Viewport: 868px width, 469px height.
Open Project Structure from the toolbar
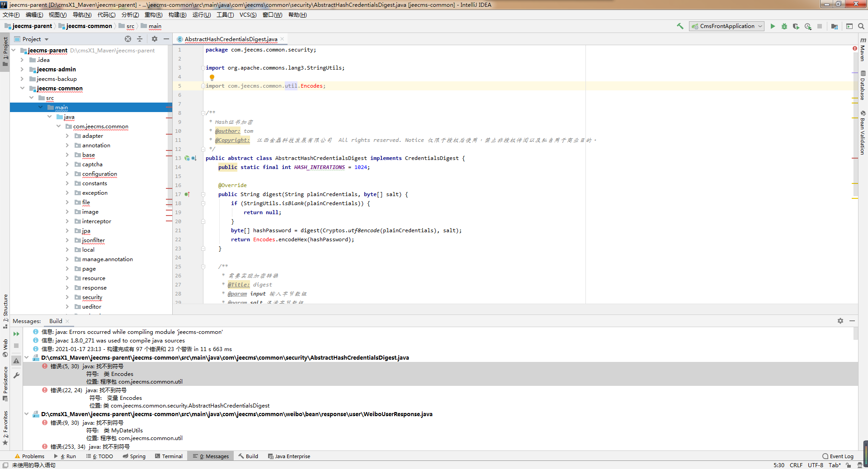835,26
